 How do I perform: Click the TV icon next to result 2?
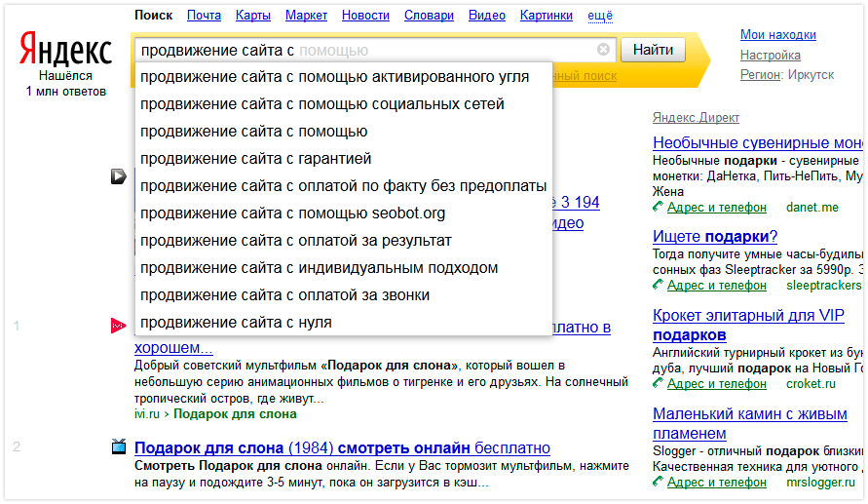(119, 446)
